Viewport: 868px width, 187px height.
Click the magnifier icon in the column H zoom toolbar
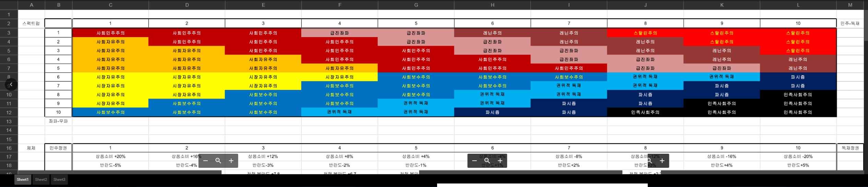pos(487,161)
